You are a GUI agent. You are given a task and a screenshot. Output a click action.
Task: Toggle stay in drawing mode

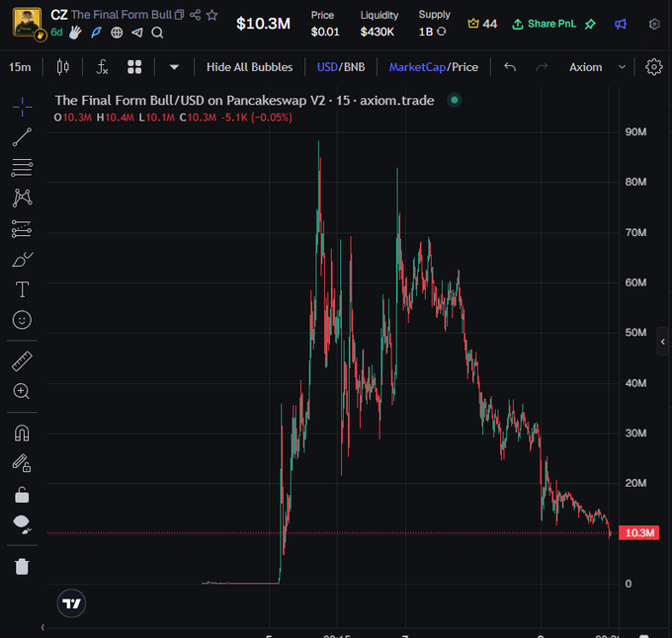click(x=22, y=463)
